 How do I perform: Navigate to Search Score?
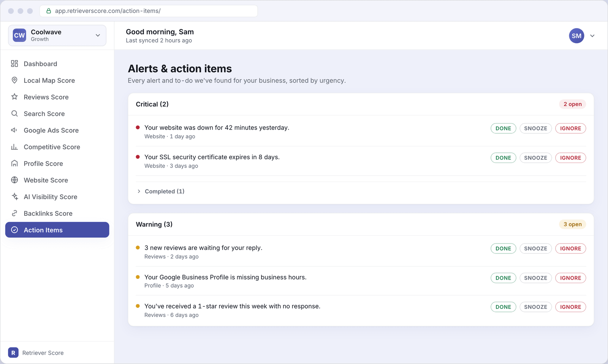pos(57,114)
